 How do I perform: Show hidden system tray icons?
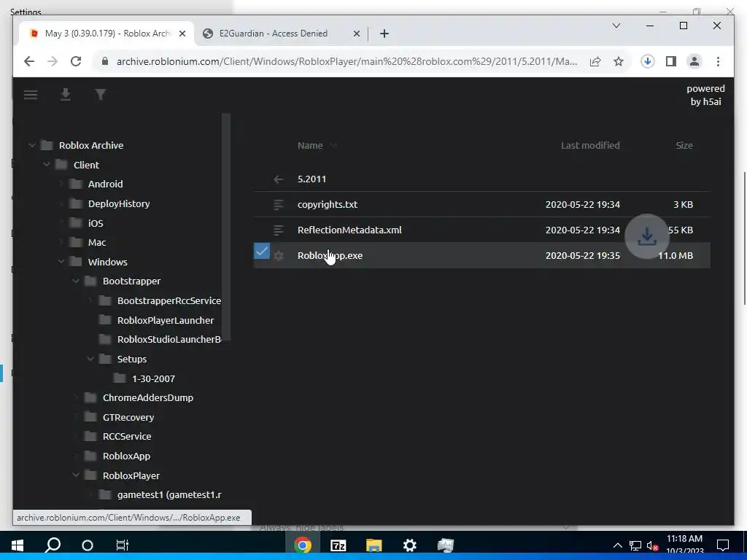[x=617, y=545]
